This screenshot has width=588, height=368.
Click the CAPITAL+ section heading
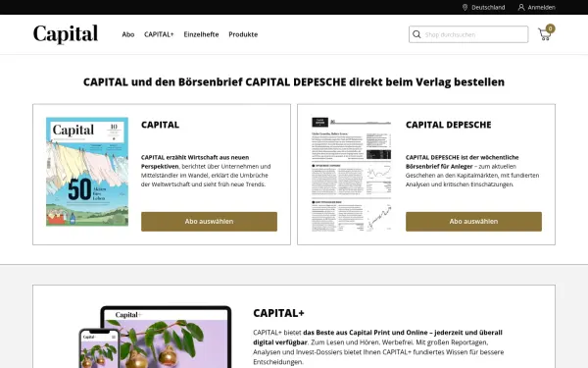[x=278, y=313]
